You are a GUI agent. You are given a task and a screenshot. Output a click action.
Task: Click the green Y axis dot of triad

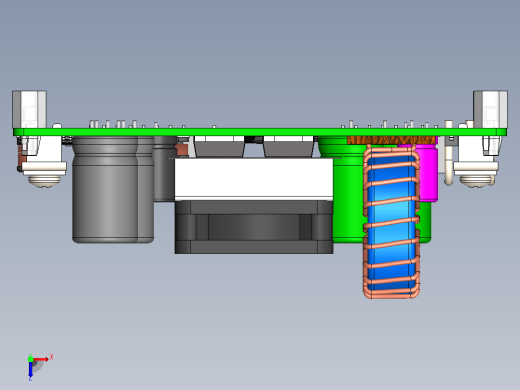coord(30,359)
